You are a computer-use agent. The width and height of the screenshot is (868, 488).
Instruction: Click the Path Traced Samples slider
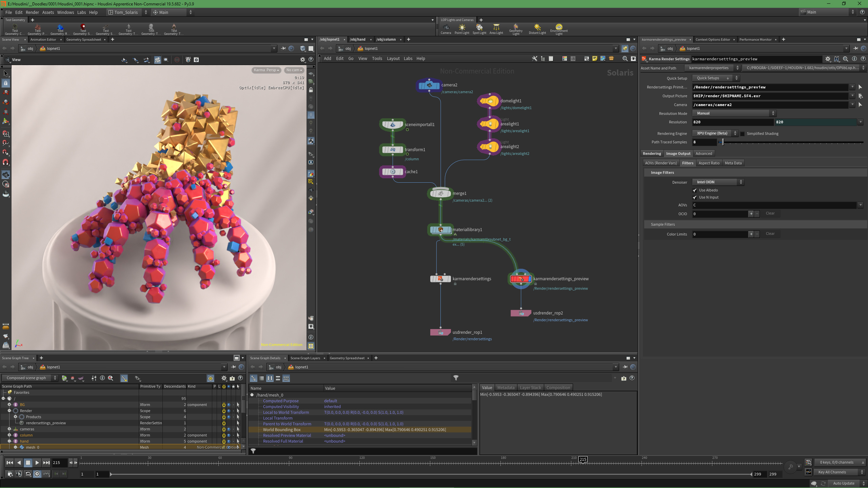[723, 142]
